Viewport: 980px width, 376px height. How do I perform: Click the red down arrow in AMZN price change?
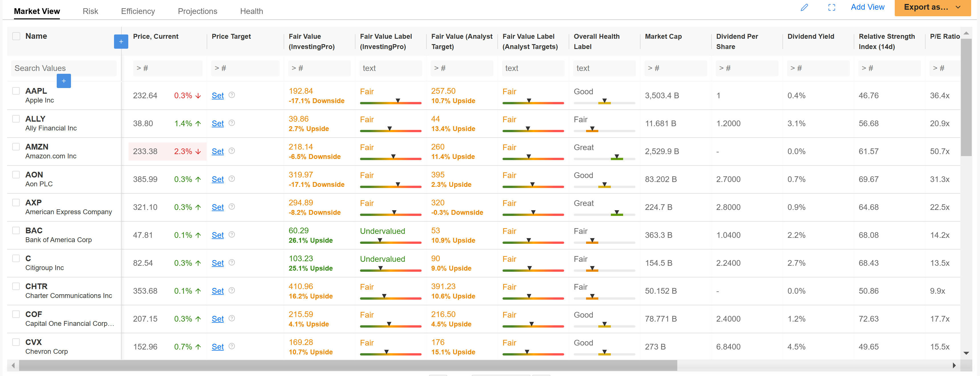click(198, 152)
